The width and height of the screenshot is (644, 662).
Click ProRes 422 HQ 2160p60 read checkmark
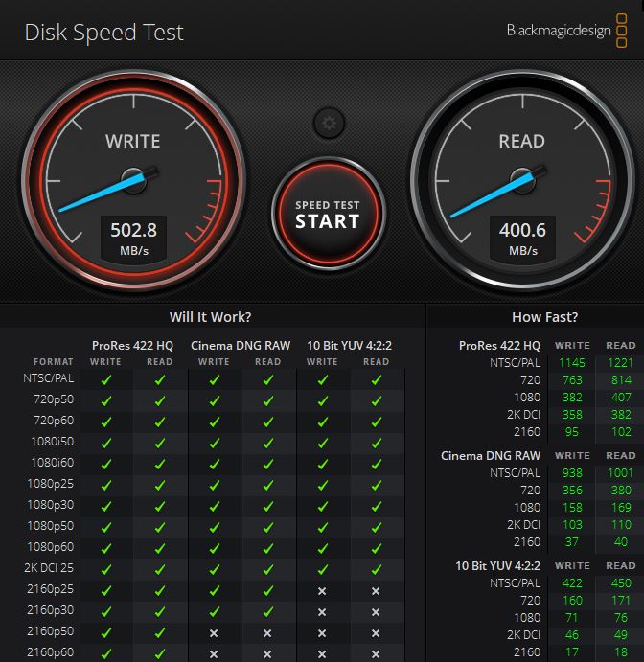(160, 654)
